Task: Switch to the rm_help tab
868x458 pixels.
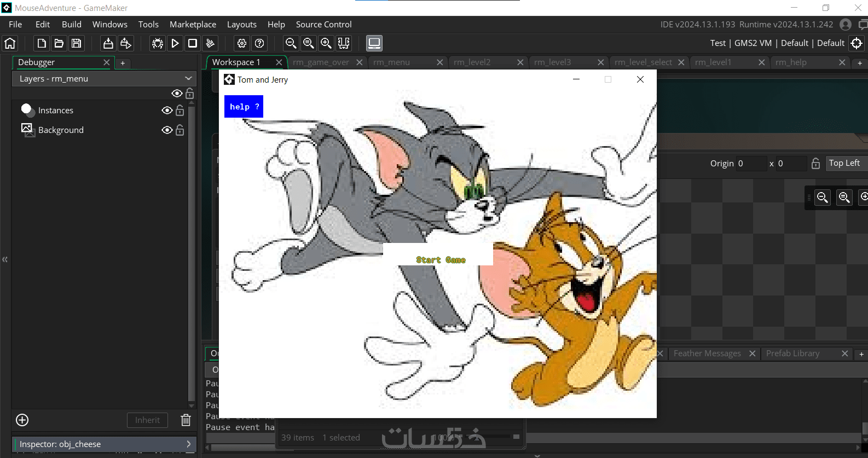Action: point(791,62)
